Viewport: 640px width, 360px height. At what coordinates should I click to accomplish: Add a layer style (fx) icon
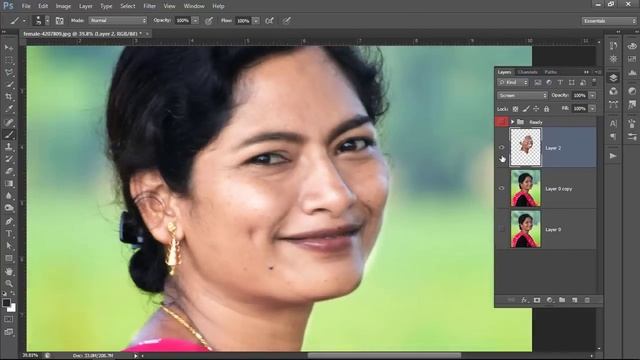524,300
